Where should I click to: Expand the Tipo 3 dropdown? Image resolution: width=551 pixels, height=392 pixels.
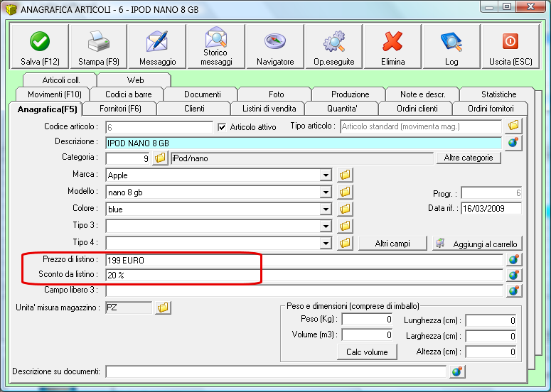[326, 226]
